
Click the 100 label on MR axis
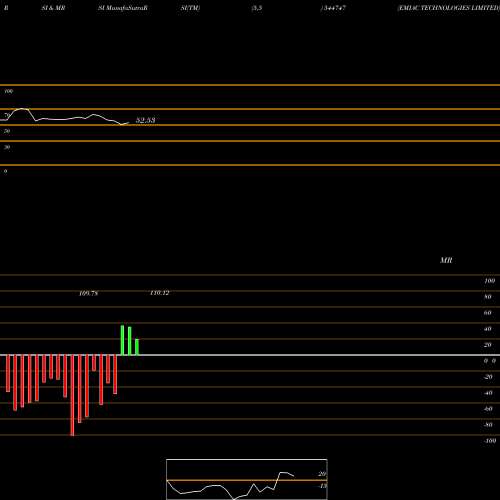coord(489,281)
